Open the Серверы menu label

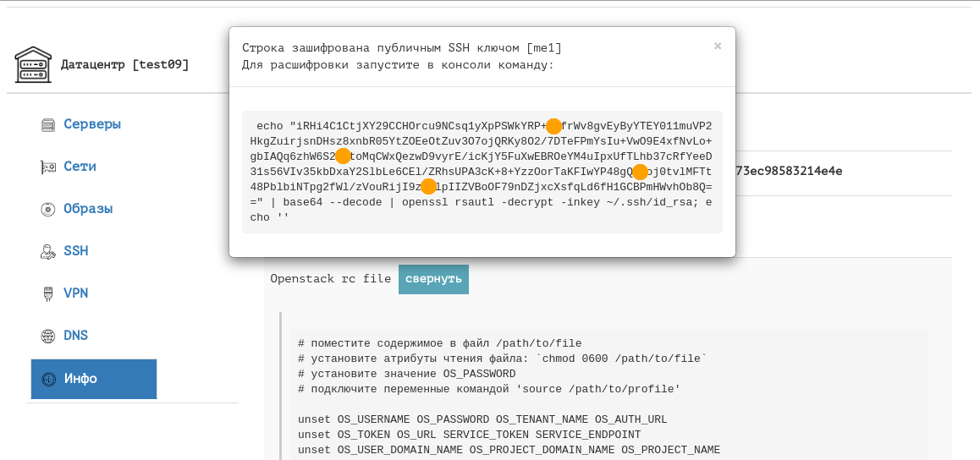coord(92,124)
